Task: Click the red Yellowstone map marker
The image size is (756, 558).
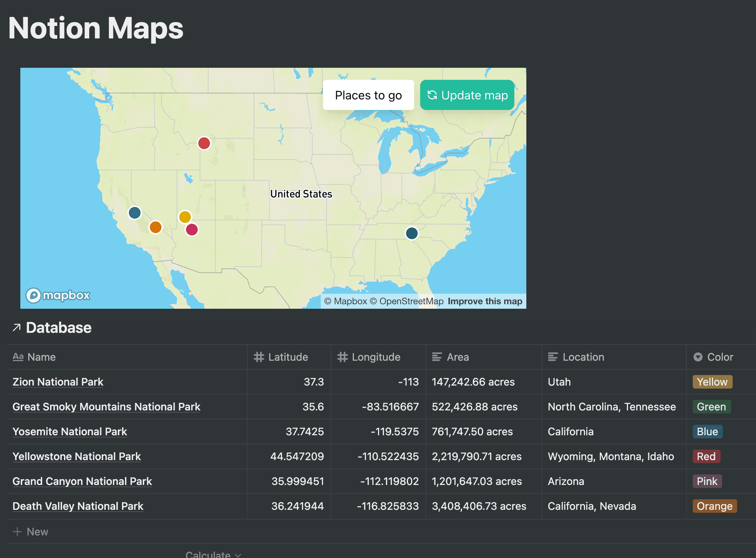Action: pyautogui.click(x=204, y=143)
